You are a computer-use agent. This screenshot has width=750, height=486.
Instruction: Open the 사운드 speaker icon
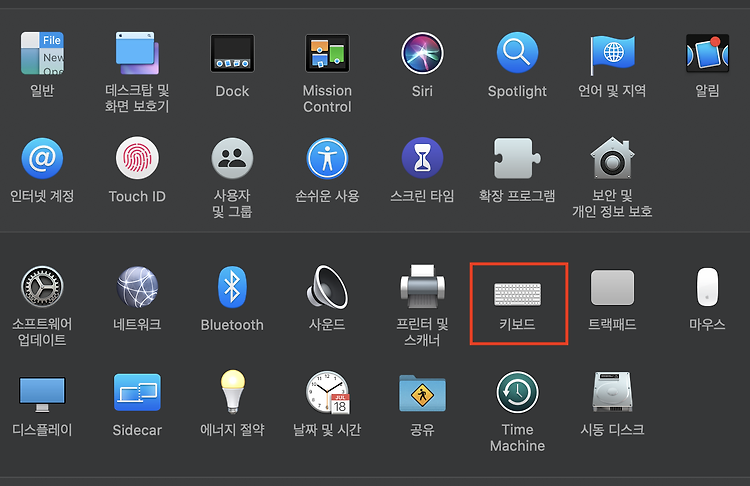click(x=327, y=287)
